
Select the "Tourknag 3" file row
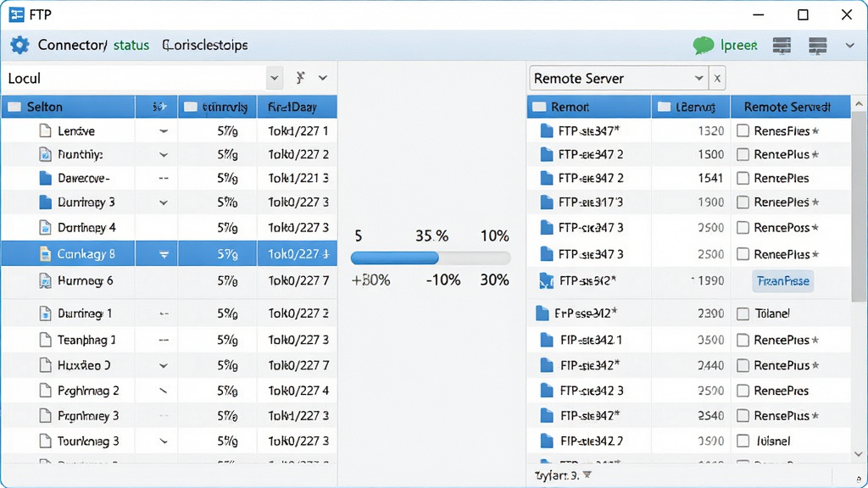[169, 441]
